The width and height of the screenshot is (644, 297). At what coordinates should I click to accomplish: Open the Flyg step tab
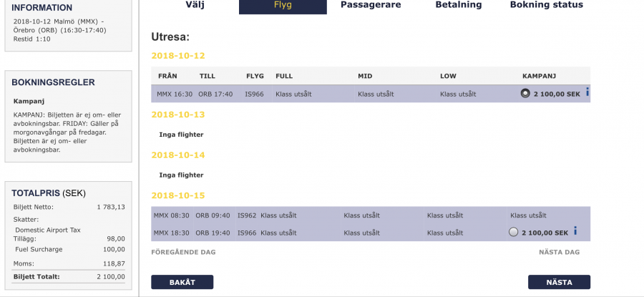tap(283, 6)
